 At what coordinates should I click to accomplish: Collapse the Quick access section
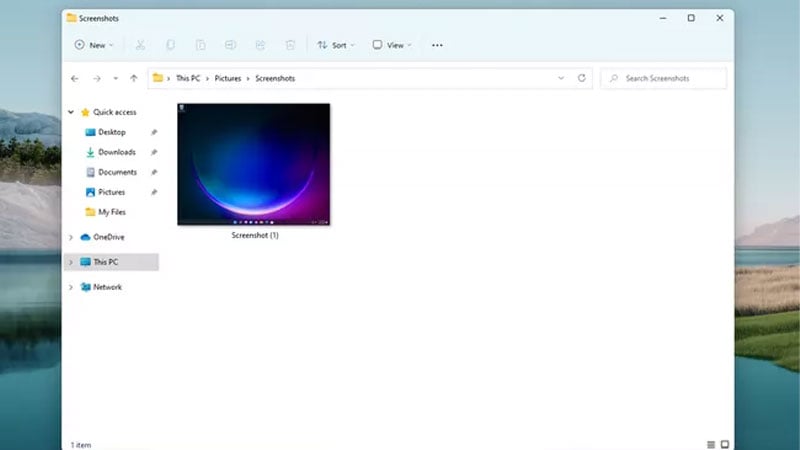(x=71, y=112)
